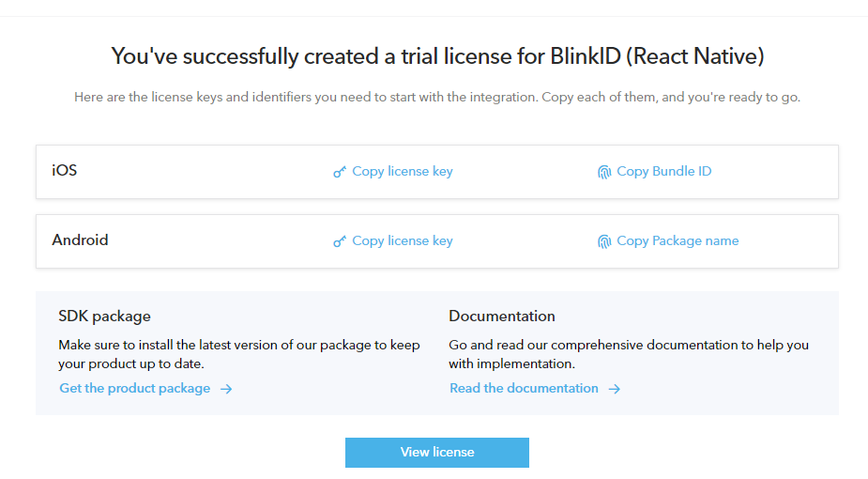Click the fingerprint icon beside Copy Package name

point(604,241)
